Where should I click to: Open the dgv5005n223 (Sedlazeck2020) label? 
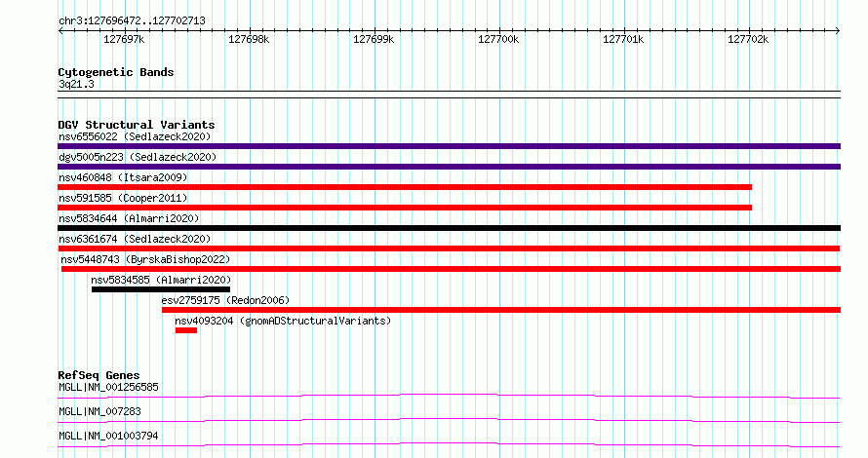pyautogui.click(x=138, y=157)
